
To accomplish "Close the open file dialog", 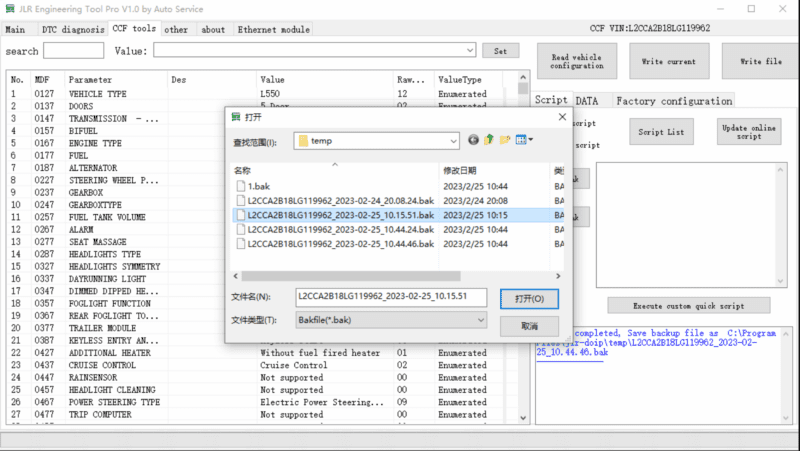I will [x=562, y=117].
